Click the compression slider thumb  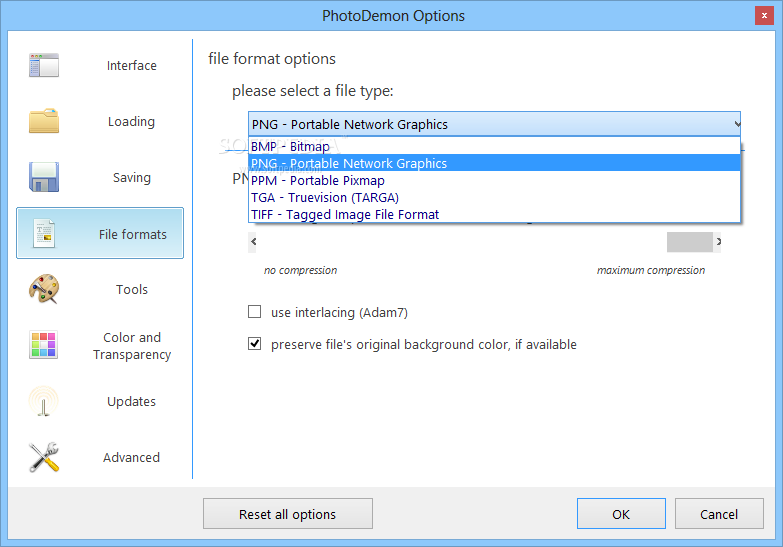point(690,242)
